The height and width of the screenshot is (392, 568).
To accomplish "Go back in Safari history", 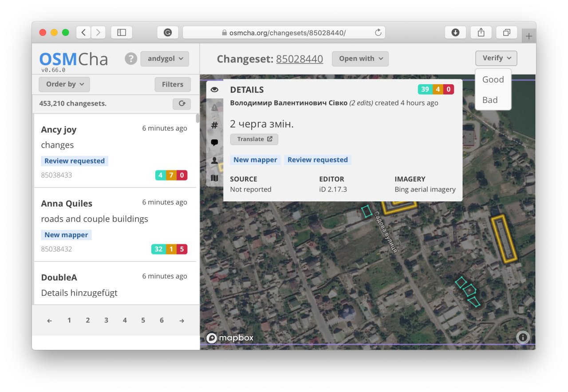I will coord(83,32).
